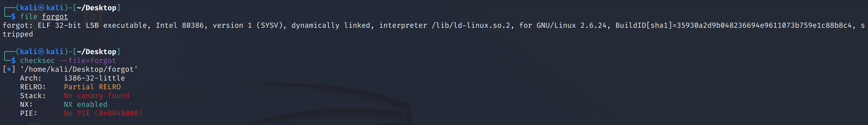Click the [*] marker before the path
The width and height of the screenshot is (868, 125).
pos(9,69)
